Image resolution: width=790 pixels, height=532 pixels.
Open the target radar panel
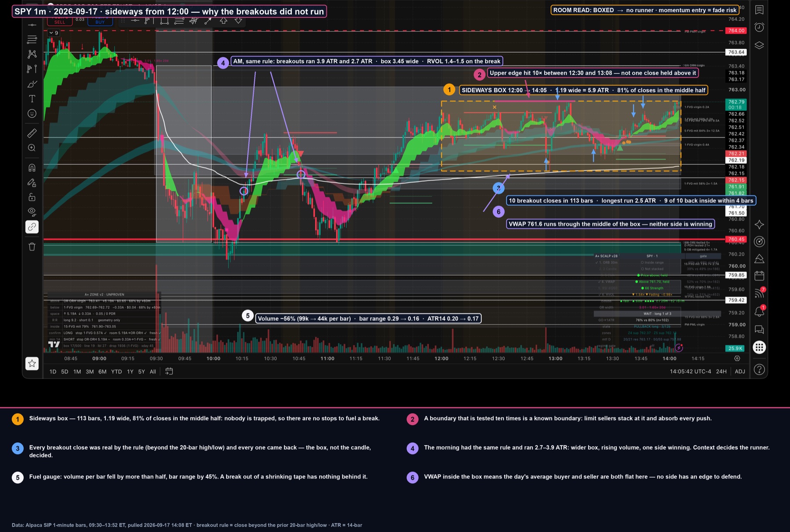(x=759, y=241)
